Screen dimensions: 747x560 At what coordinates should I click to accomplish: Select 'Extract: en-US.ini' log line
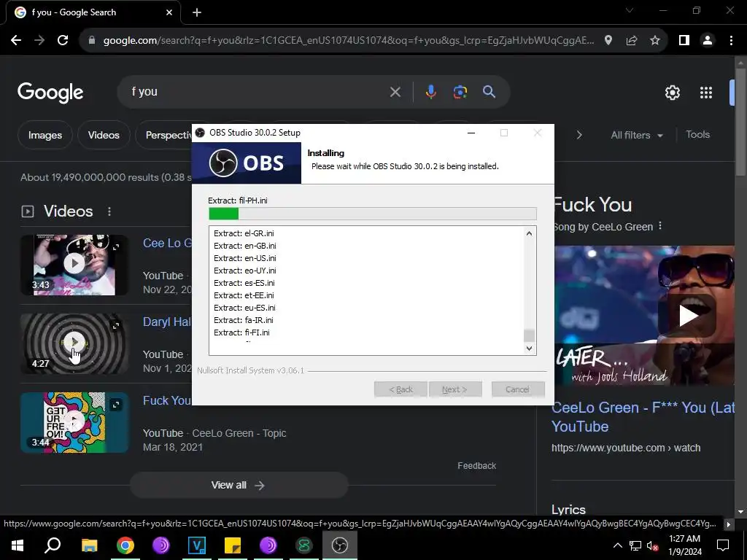(245, 258)
